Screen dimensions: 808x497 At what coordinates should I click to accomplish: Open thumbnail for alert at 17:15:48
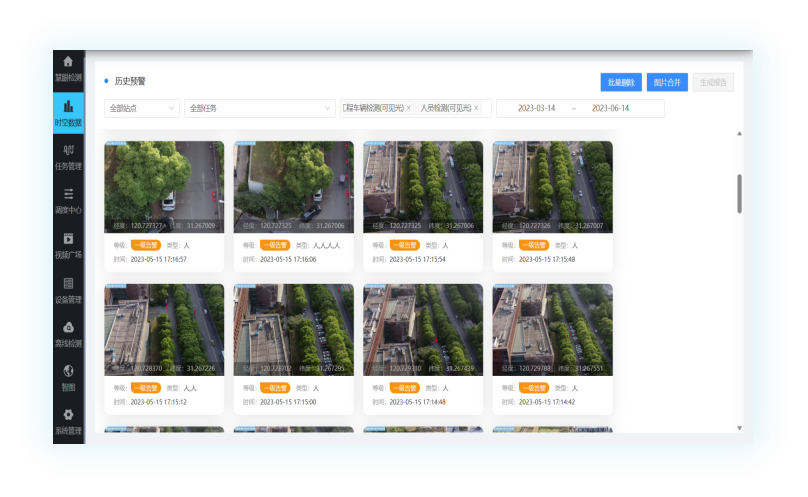552,187
